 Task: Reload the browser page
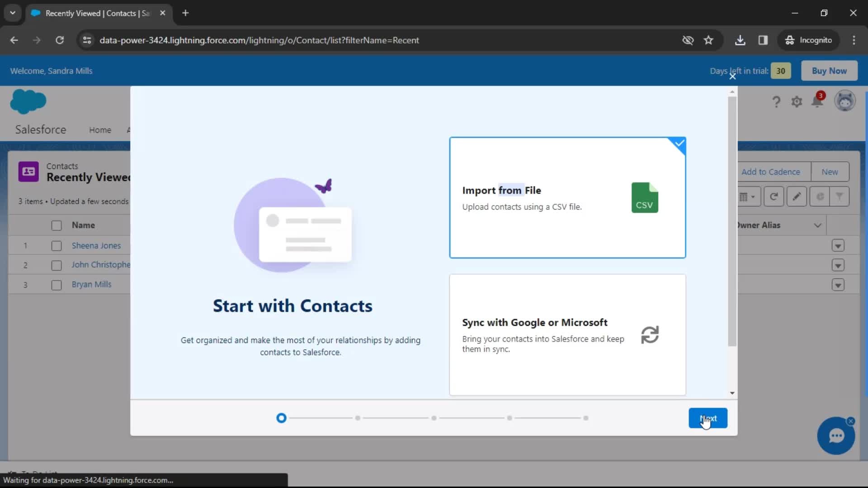[x=60, y=40]
